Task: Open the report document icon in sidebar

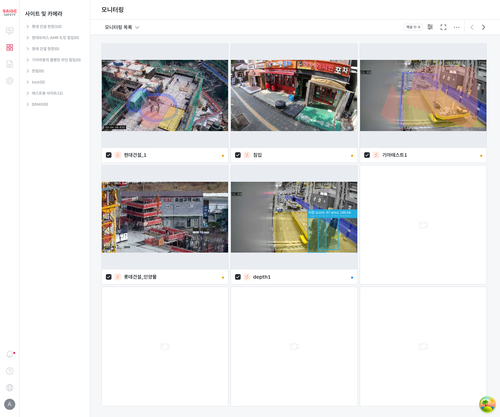Action: pyautogui.click(x=10, y=64)
